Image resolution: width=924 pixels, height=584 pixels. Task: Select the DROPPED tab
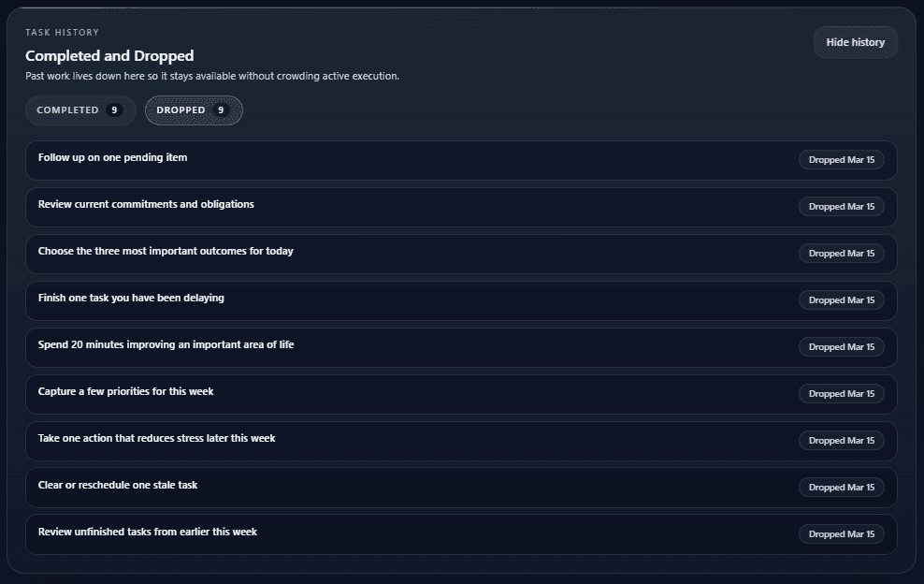(193, 109)
